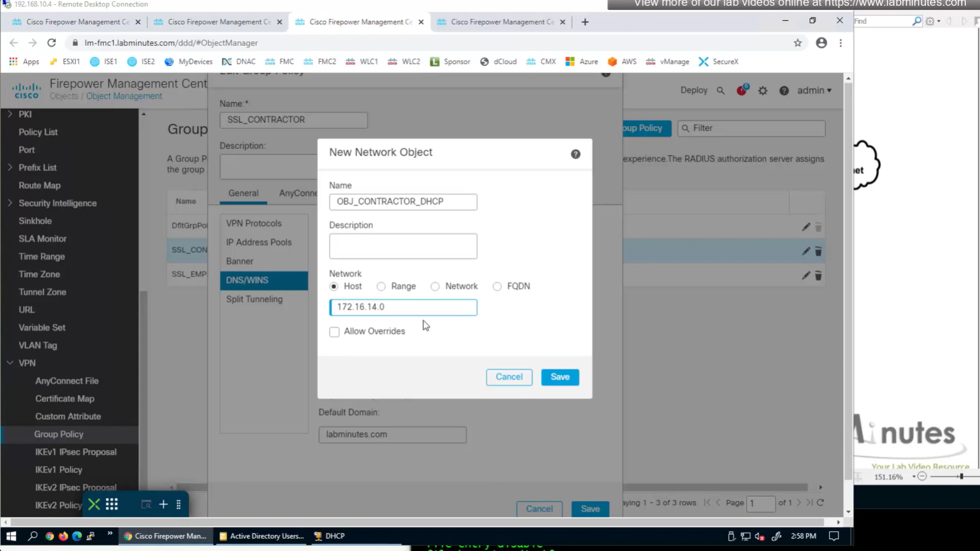Click the notifications alert icon in header
The width and height of the screenshot is (980, 551).
click(x=742, y=90)
